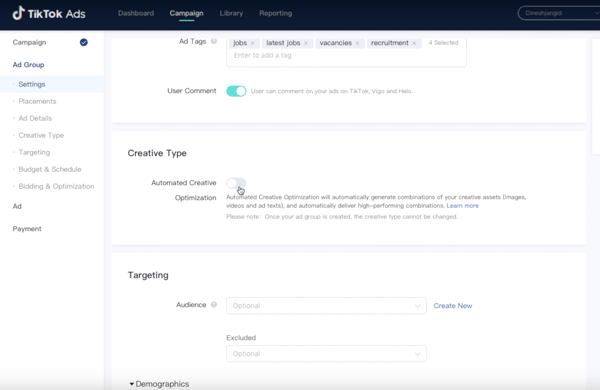Viewport: 600px width, 390px height.
Task: Remove the 'jobs' tag
Action: [253, 43]
